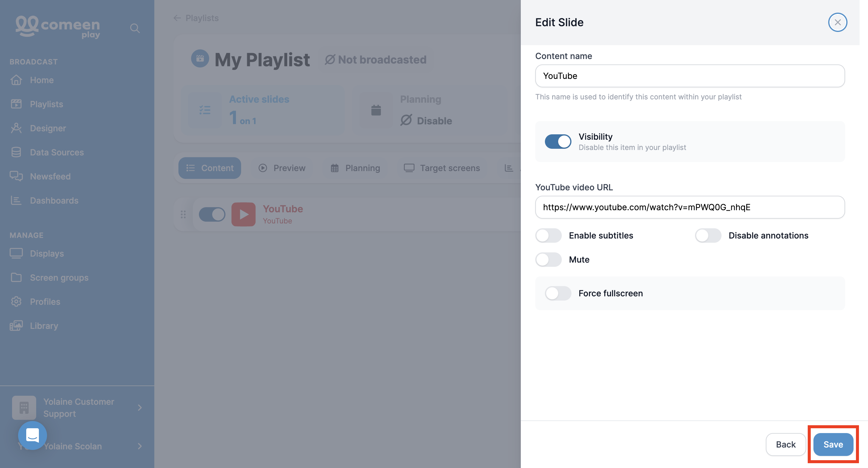Click the My Playlist title
The image size is (868, 468).
tap(262, 60)
